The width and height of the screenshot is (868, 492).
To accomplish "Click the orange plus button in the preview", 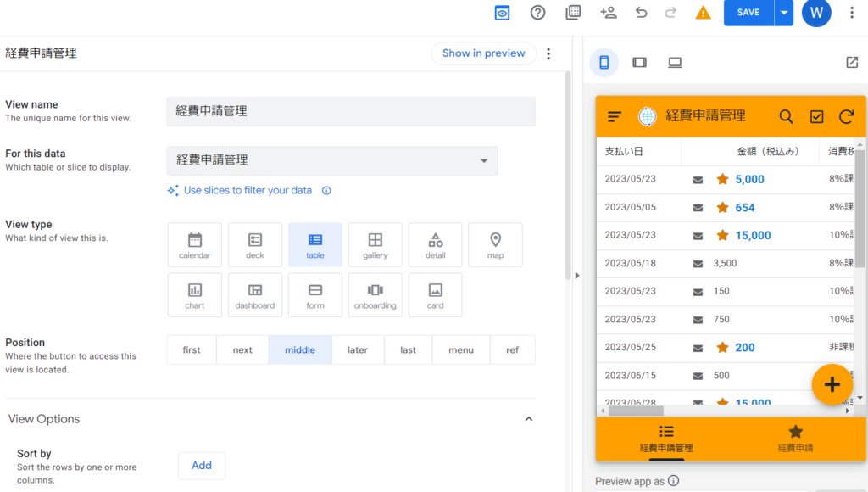I will point(832,383).
